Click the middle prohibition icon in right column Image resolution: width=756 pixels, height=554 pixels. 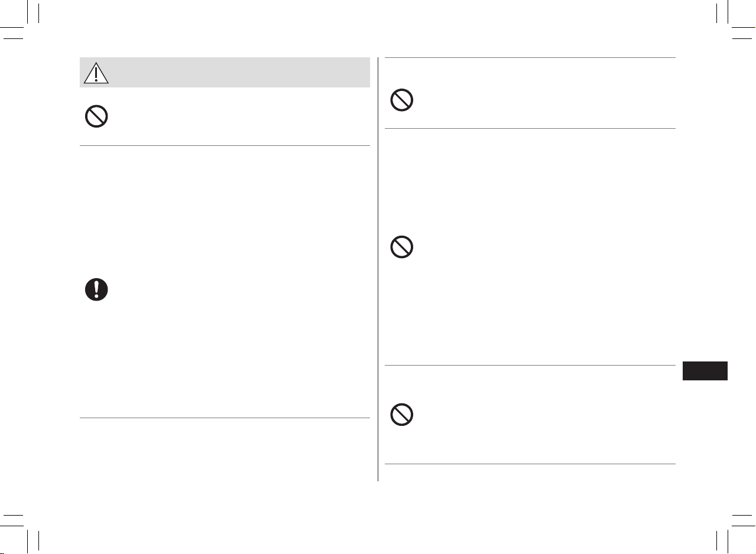point(402,247)
